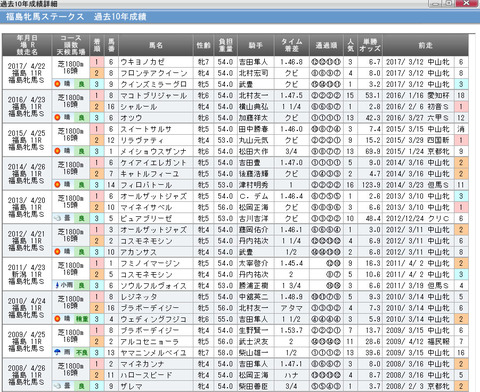Click the winning time 1.45.4
This screenshot has height=392, width=480.
291,263
